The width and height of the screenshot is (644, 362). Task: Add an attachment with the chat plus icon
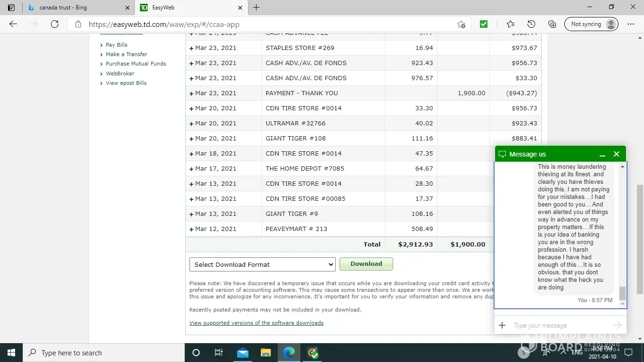click(502, 325)
